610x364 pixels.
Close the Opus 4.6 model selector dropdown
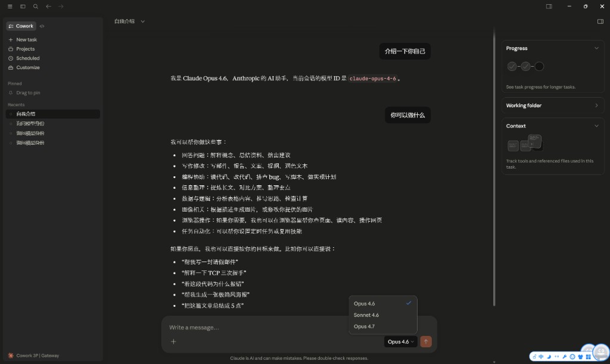[x=400, y=341]
